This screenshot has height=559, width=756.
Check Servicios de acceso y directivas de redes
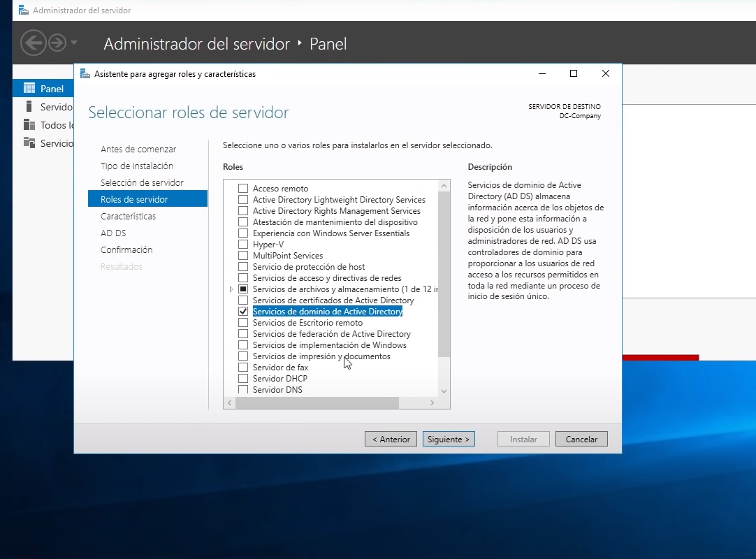click(x=243, y=278)
